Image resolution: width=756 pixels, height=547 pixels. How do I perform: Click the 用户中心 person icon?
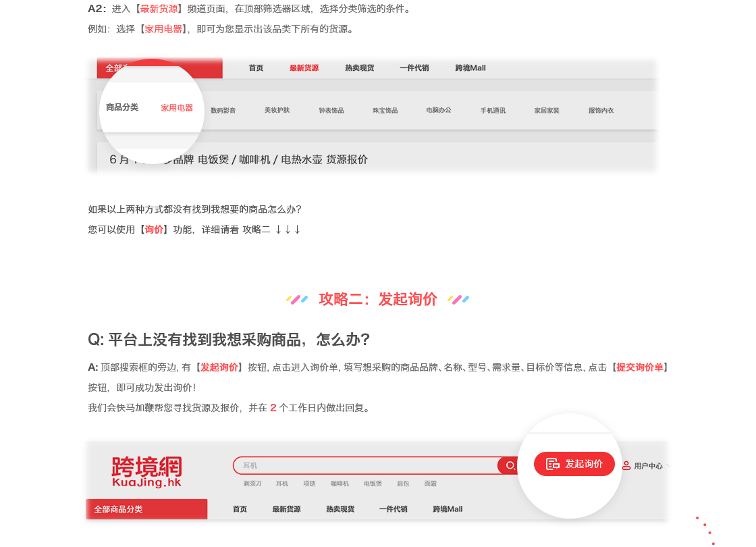[x=626, y=465]
